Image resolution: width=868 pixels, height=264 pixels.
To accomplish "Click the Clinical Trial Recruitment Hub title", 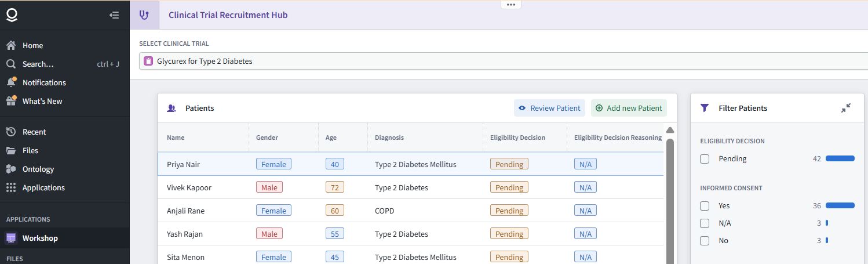I will [x=228, y=15].
